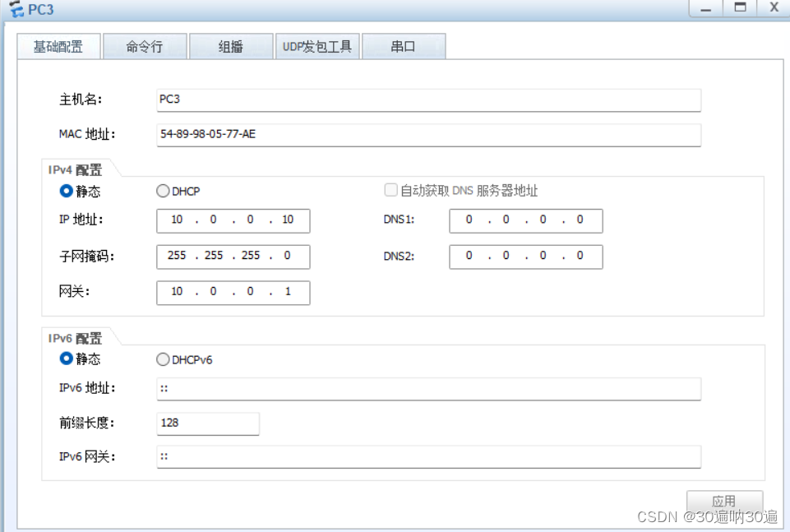
Task: Click the IPv6 地址 input field
Action: (429, 389)
